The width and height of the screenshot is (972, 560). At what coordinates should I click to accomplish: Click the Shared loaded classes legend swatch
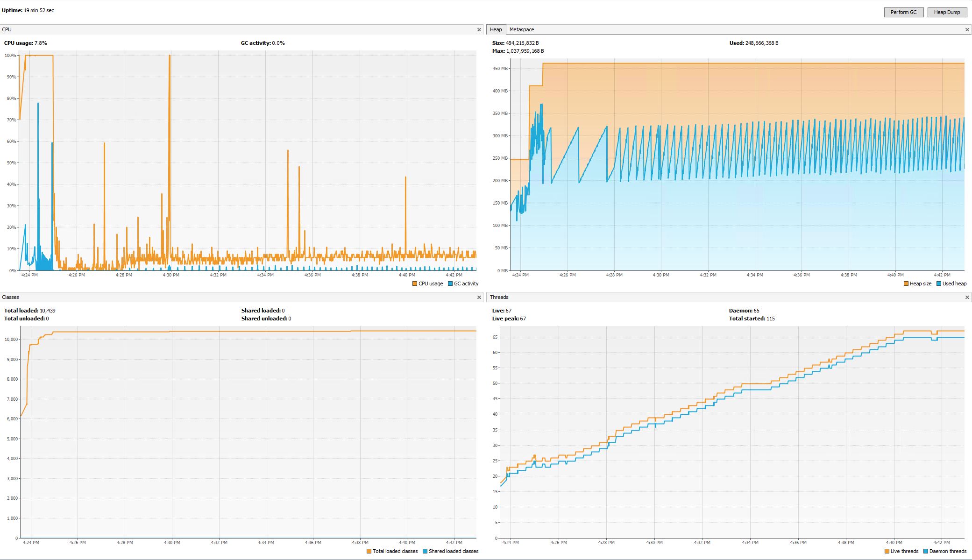(x=425, y=551)
